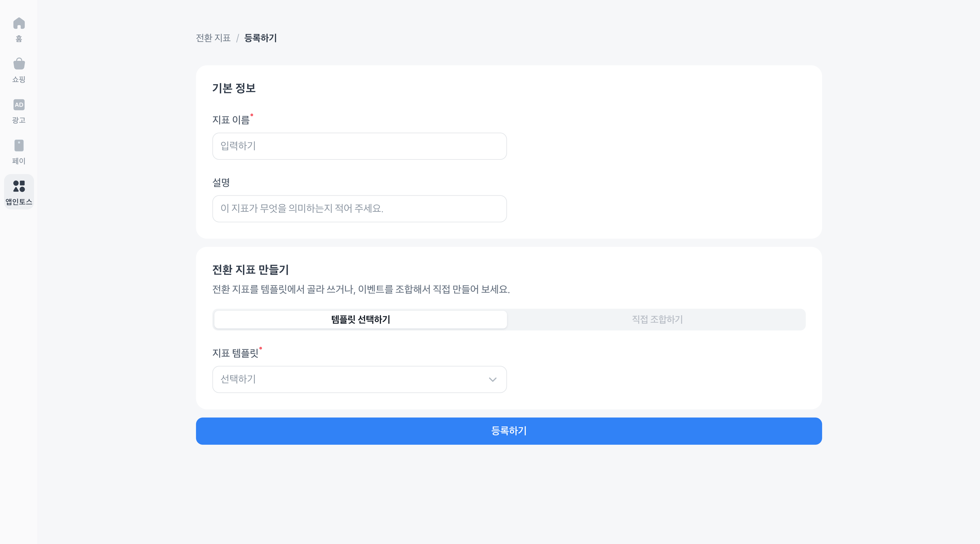980x544 pixels.
Task: Open the 광고 AD icon
Action: pos(19,105)
